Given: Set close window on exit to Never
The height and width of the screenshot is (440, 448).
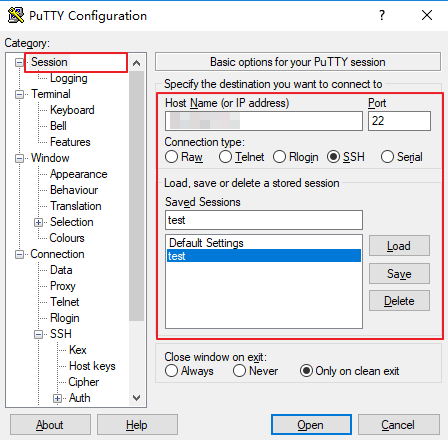Looking at the screenshot, I should point(239,371).
